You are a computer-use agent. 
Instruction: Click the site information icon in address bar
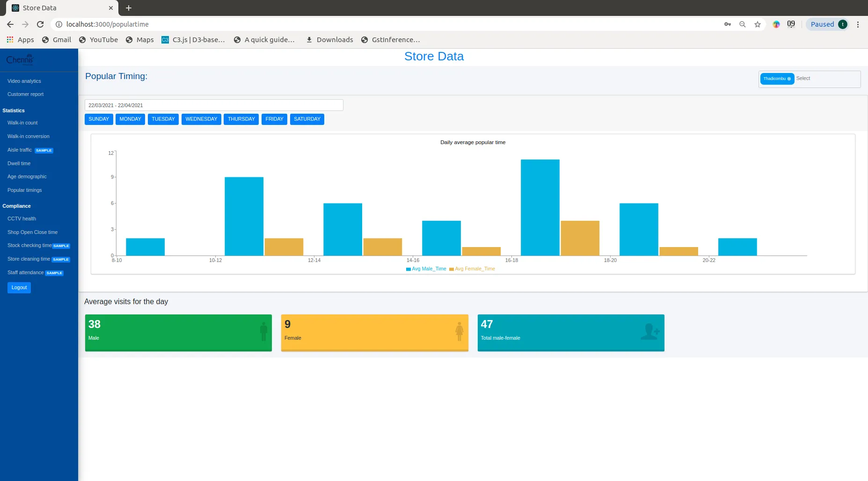tap(59, 24)
